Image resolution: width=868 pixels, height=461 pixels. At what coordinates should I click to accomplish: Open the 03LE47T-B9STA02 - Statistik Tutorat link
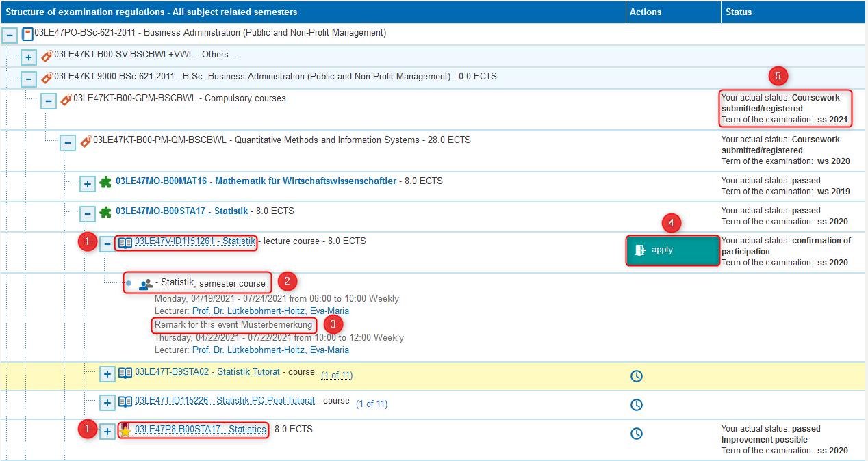(207, 372)
